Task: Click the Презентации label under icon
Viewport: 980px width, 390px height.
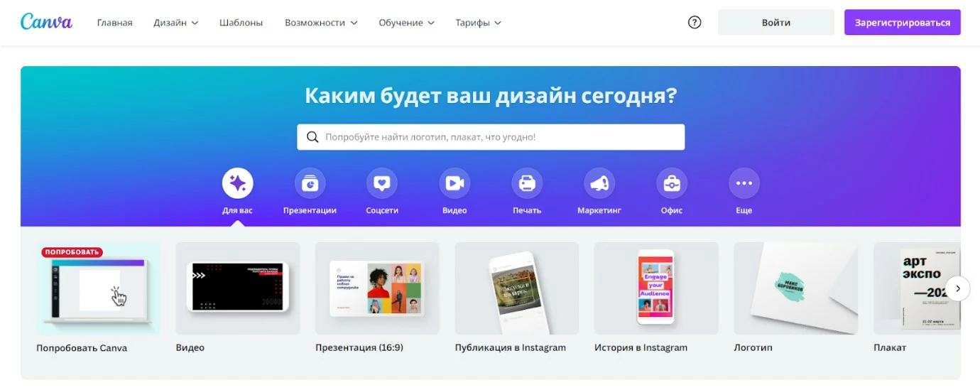Action: tap(310, 210)
